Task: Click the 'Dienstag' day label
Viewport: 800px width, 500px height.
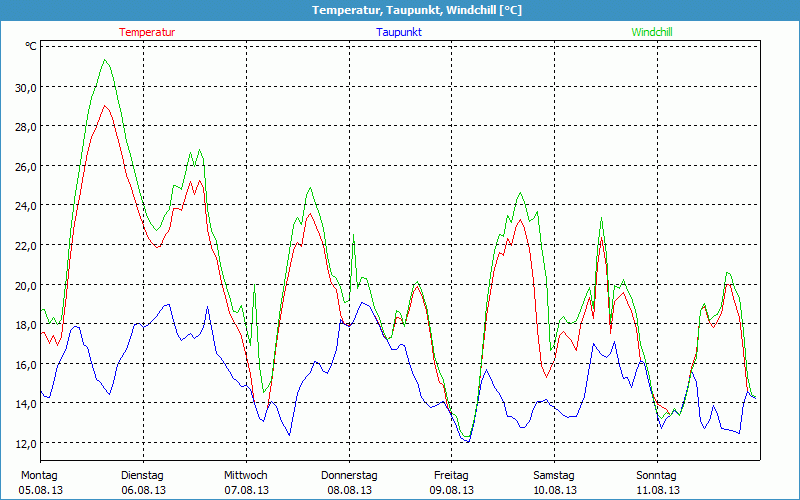Action: [x=142, y=476]
